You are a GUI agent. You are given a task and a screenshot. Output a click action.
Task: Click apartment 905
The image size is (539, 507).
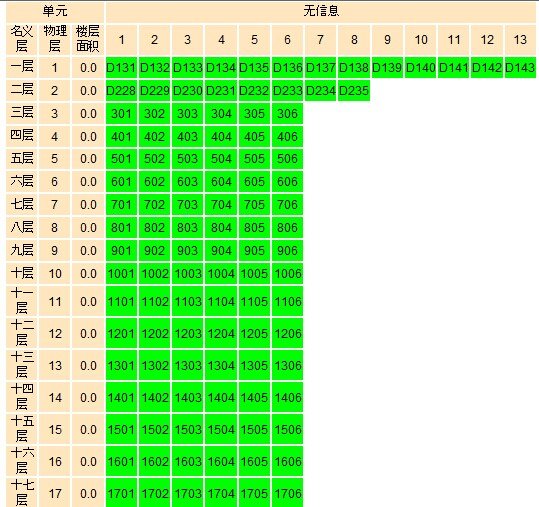click(x=254, y=250)
